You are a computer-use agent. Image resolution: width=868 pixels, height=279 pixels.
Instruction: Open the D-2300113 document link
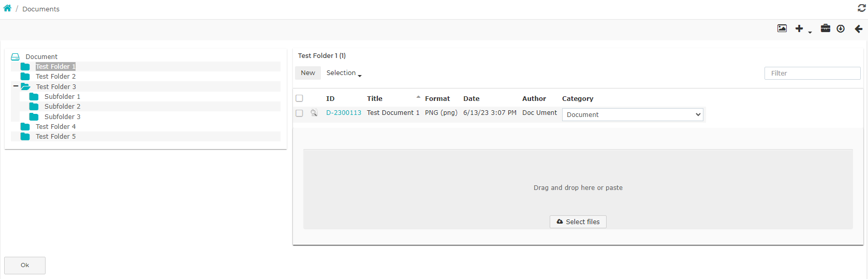(344, 113)
